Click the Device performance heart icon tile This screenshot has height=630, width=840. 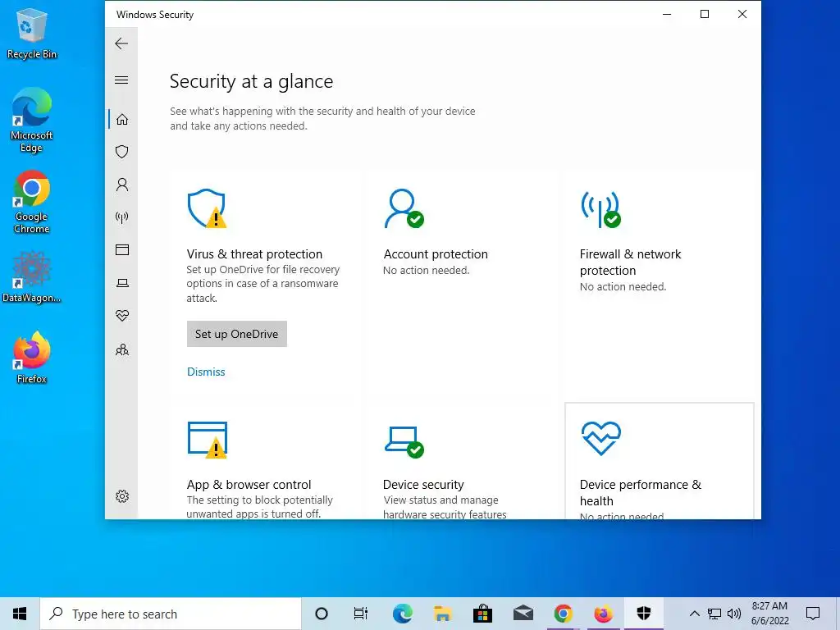coord(601,438)
